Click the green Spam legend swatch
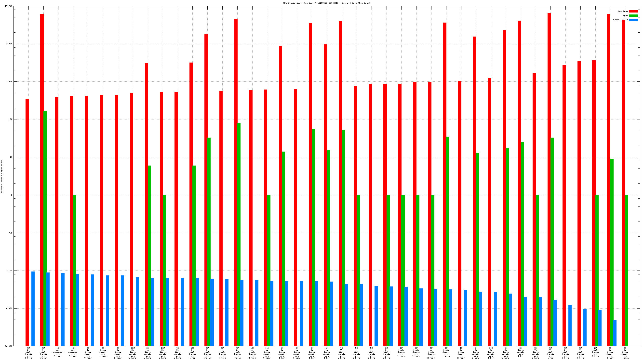 tap(633, 15)
